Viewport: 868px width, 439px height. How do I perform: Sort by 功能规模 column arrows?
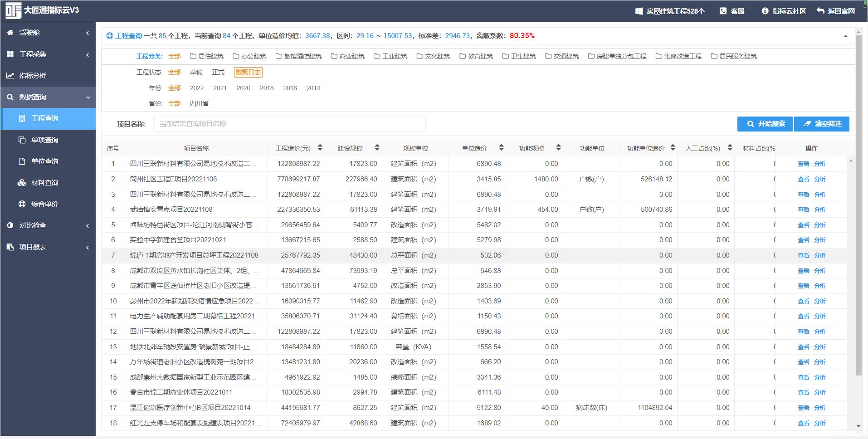tap(558, 147)
